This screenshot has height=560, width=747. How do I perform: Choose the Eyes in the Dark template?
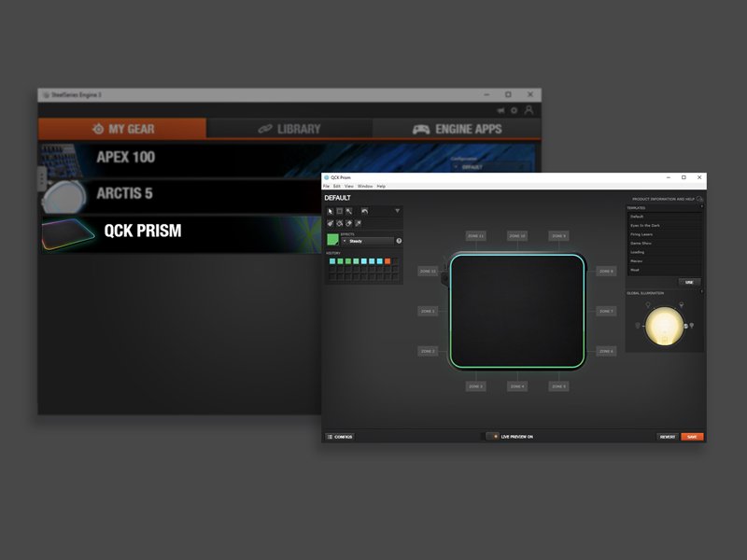click(x=664, y=225)
